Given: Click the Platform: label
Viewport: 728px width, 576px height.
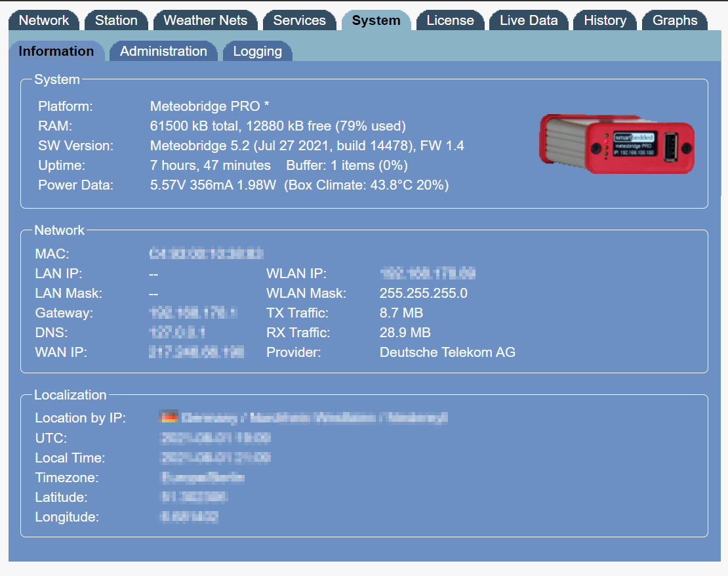Looking at the screenshot, I should [66, 106].
